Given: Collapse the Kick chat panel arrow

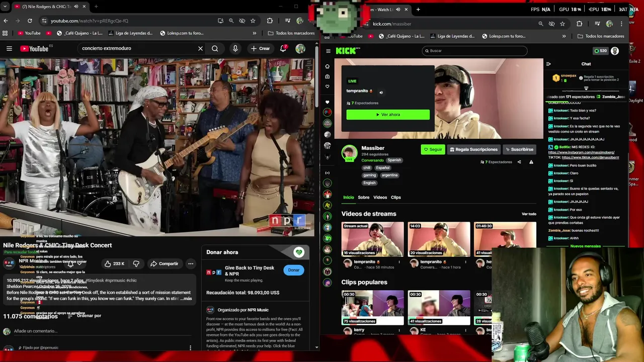Looking at the screenshot, I should tap(548, 64).
